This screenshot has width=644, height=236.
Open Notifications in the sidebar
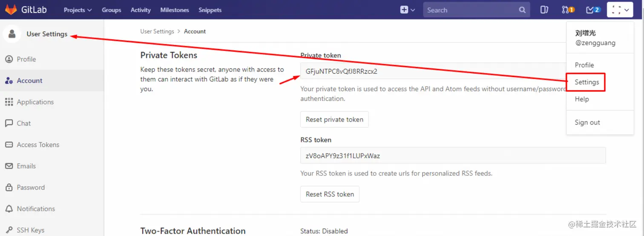[x=36, y=209]
